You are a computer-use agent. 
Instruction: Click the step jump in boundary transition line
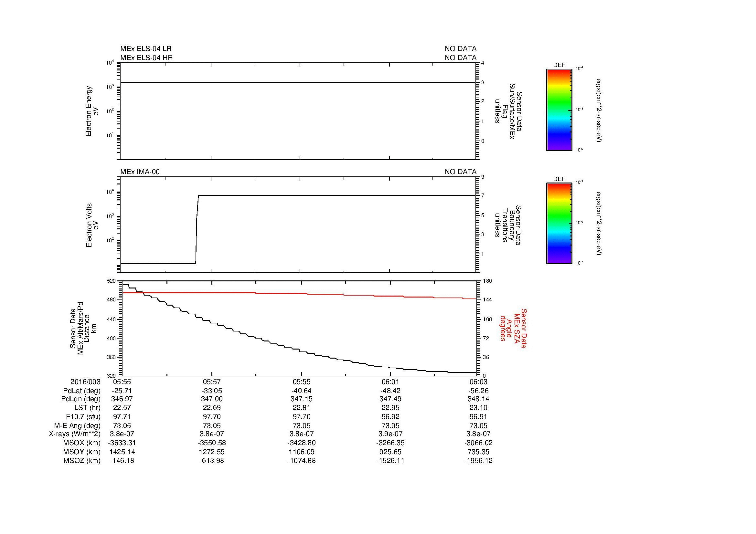pos(197,230)
